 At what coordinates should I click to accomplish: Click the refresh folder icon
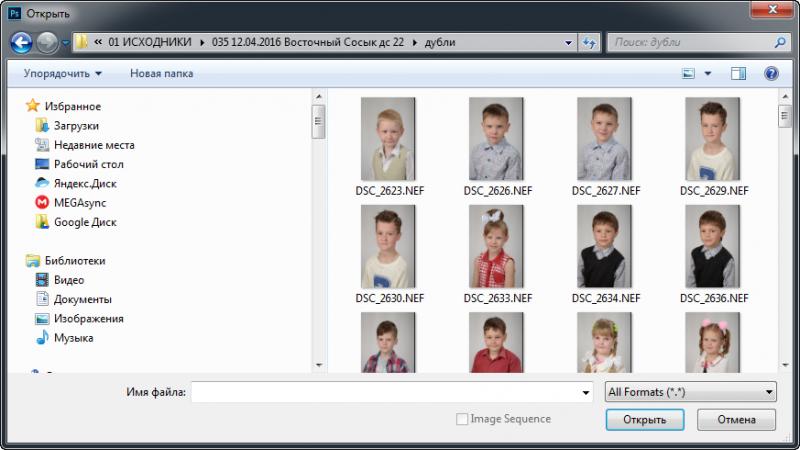(x=589, y=43)
